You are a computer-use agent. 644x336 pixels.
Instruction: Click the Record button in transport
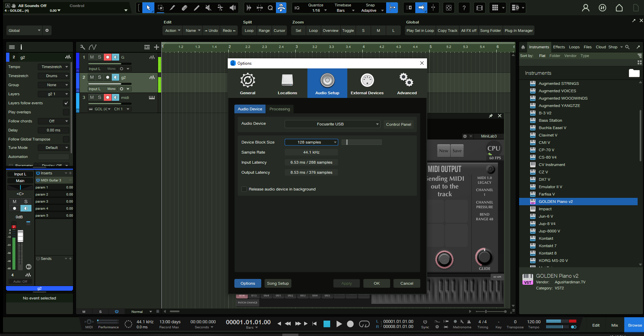350,324
